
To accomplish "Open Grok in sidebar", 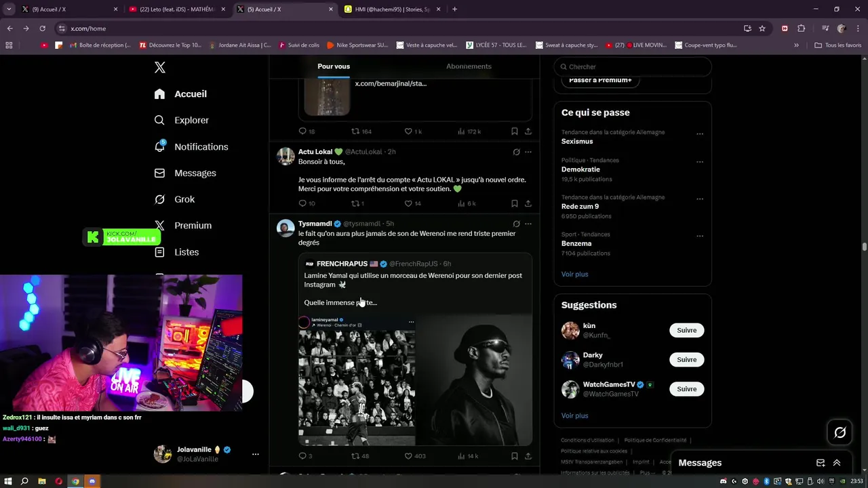I will click(174, 199).
